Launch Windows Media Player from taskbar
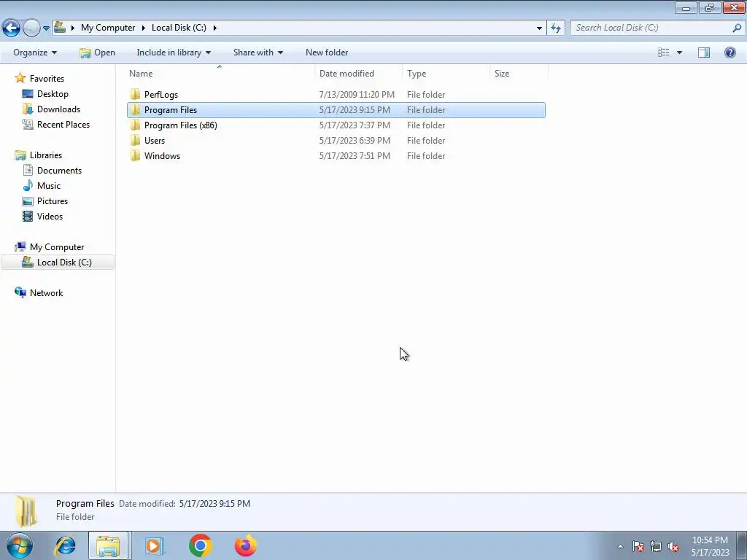Image resolution: width=747 pixels, height=560 pixels. click(x=154, y=545)
